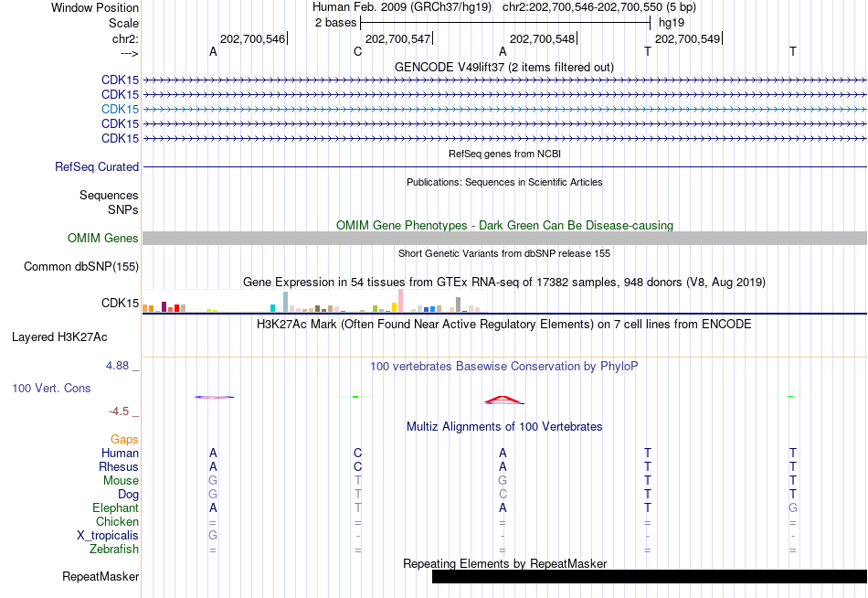This screenshot has height=598, width=868.
Task: Click the hg19 label next to scale bar
Action: click(672, 23)
